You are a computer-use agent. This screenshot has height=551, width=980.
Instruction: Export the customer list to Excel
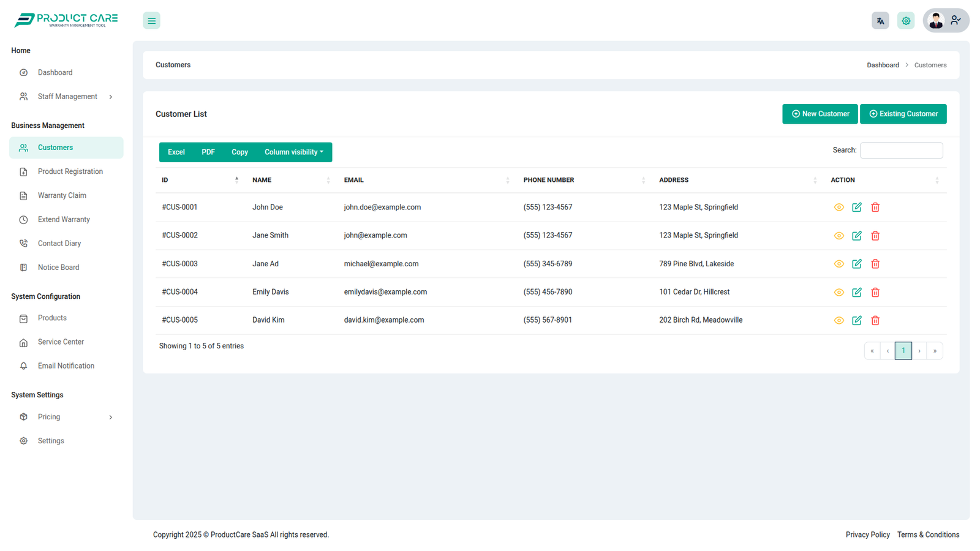(x=176, y=152)
